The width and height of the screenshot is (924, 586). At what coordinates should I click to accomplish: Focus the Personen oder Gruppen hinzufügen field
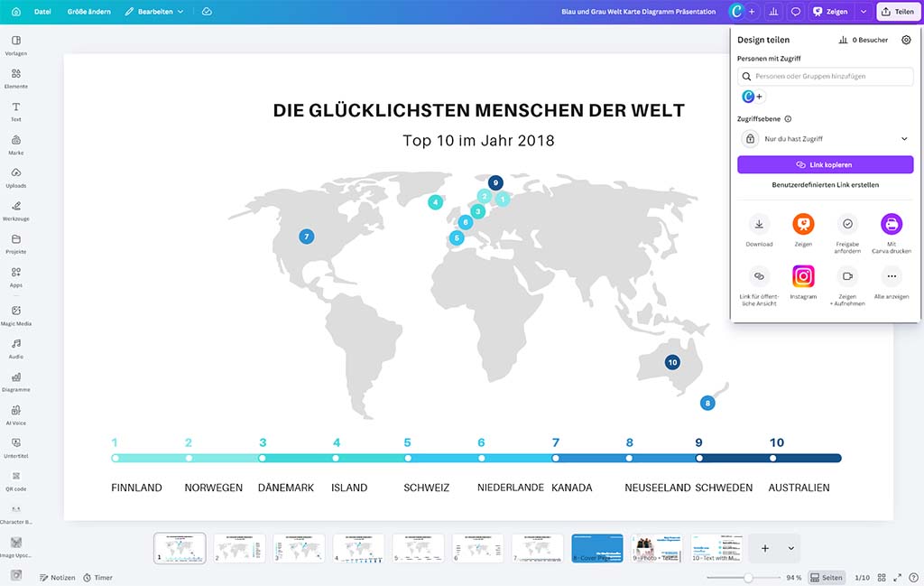[x=825, y=76]
